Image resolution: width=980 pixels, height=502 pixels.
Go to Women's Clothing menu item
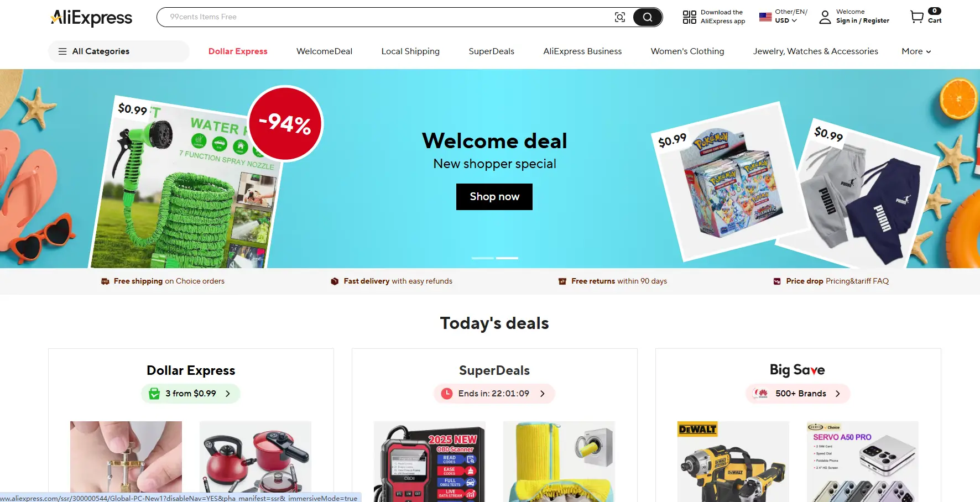[x=687, y=51]
